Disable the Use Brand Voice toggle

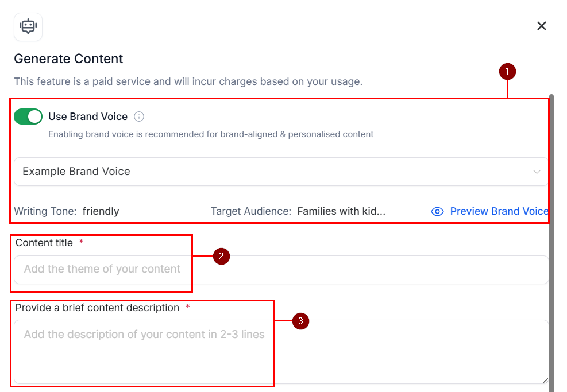(28, 117)
